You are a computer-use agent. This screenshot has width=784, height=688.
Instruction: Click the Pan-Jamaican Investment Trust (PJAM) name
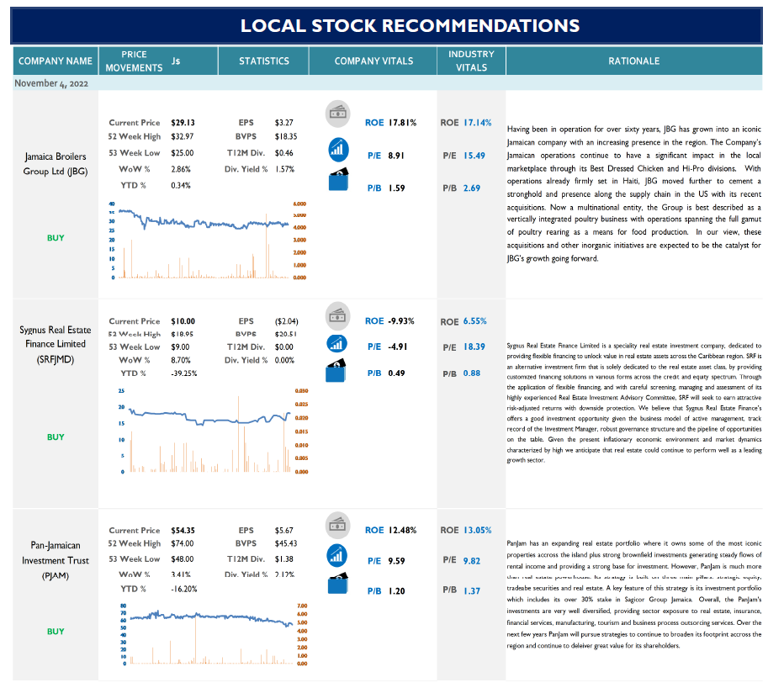click(x=56, y=560)
